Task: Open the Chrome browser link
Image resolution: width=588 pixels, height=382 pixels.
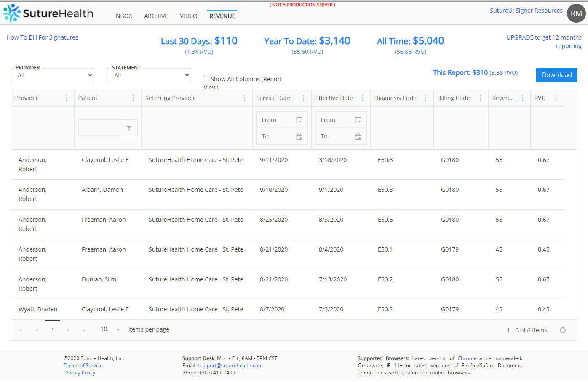Action: [467, 358]
